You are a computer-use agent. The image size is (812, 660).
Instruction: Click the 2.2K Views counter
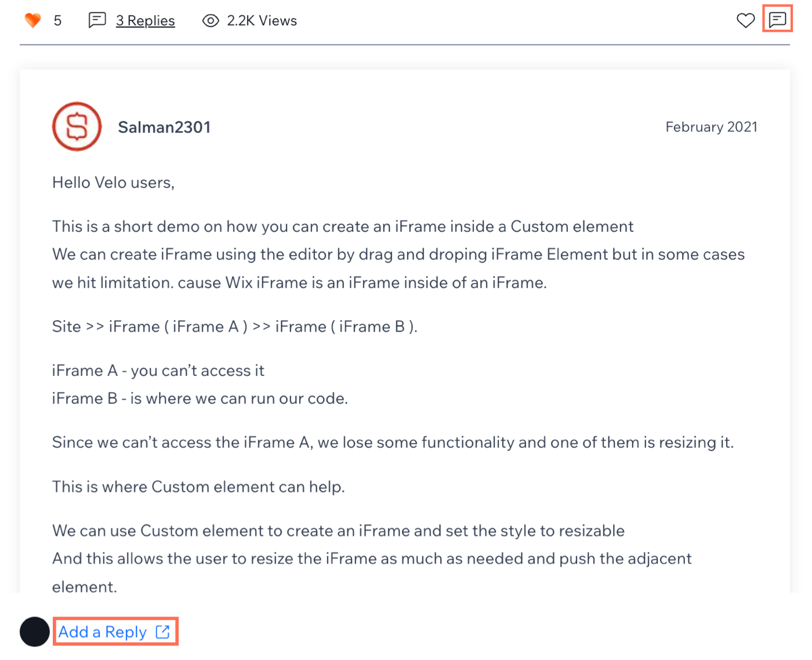(261, 20)
